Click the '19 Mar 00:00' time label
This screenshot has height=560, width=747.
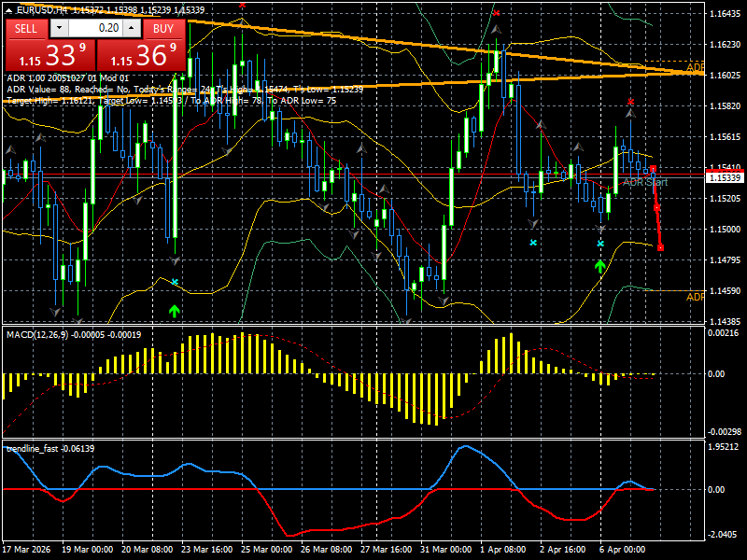[x=87, y=550]
